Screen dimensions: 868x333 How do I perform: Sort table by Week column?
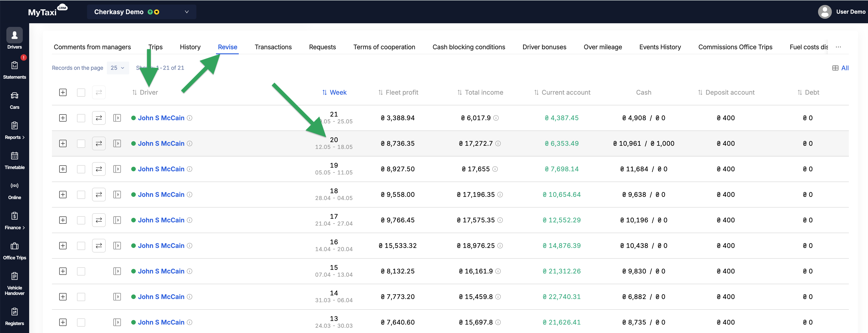pyautogui.click(x=334, y=92)
